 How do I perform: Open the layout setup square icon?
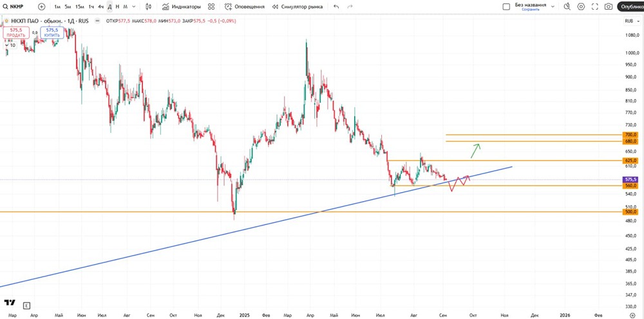[x=506, y=6]
